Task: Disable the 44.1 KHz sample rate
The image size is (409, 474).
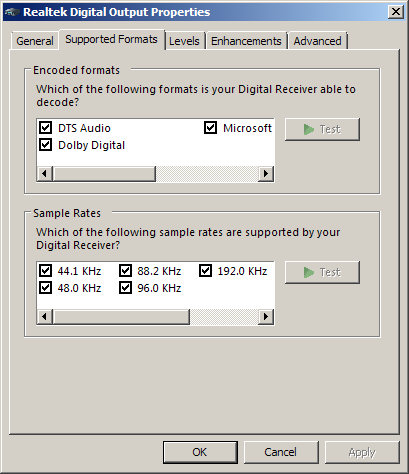Action: pos(45,270)
